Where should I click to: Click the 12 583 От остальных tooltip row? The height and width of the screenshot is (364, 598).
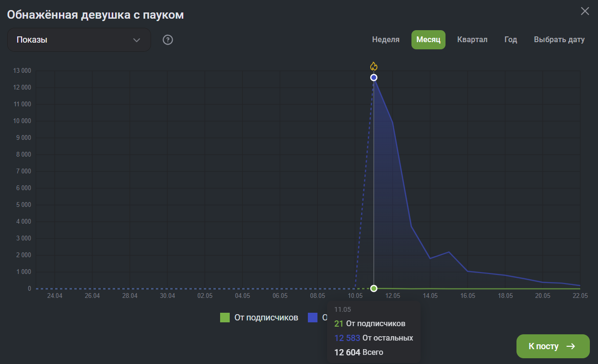[x=374, y=338]
